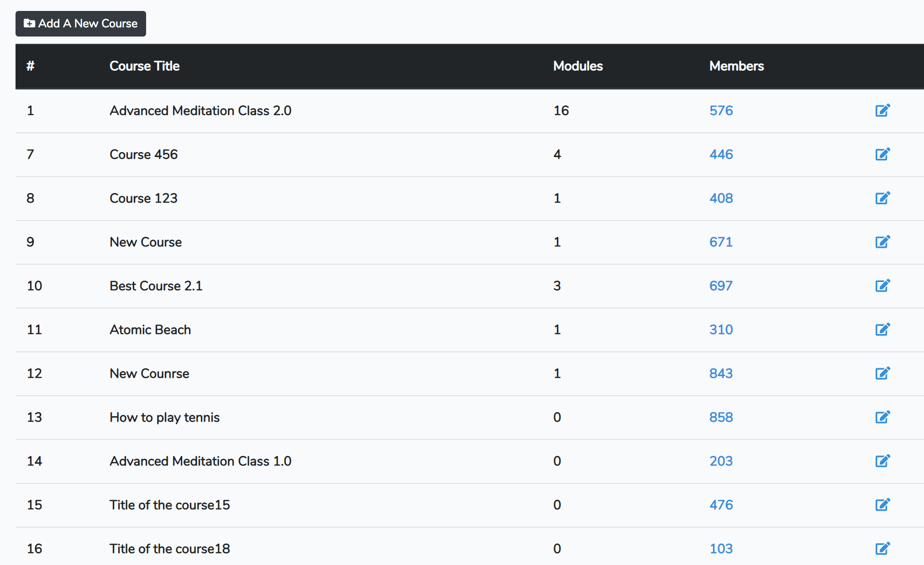The width and height of the screenshot is (924, 565).
Task: Click the Add A New Course button
Action: (x=81, y=24)
